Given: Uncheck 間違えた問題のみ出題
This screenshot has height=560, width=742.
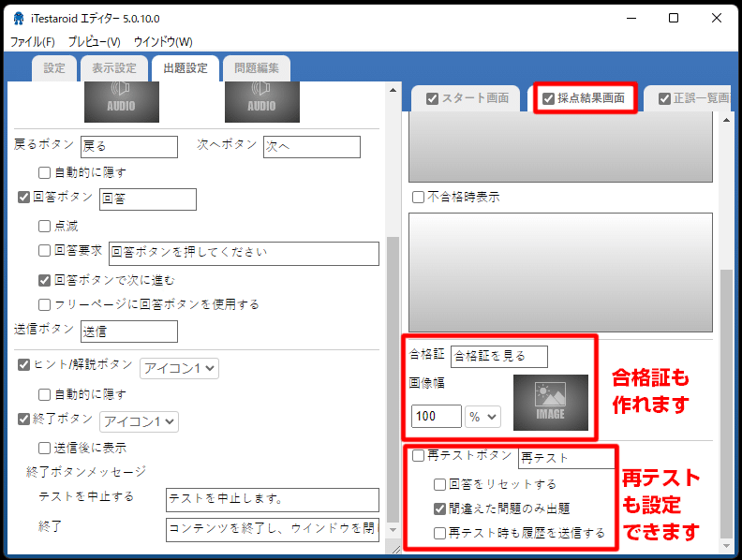Looking at the screenshot, I should 439,508.
